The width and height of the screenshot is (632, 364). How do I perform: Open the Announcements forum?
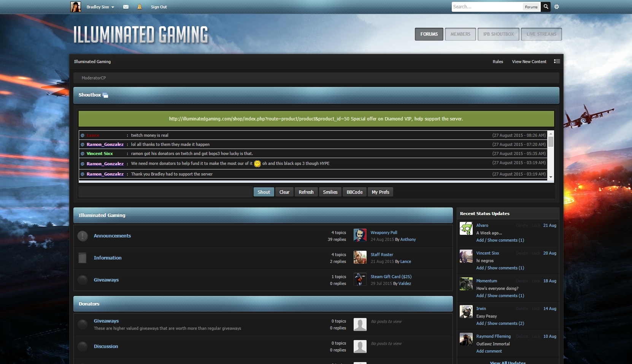pyautogui.click(x=112, y=236)
